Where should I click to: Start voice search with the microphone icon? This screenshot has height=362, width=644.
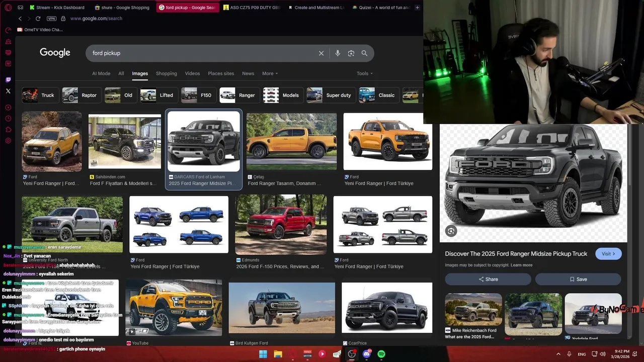pyautogui.click(x=338, y=53)
